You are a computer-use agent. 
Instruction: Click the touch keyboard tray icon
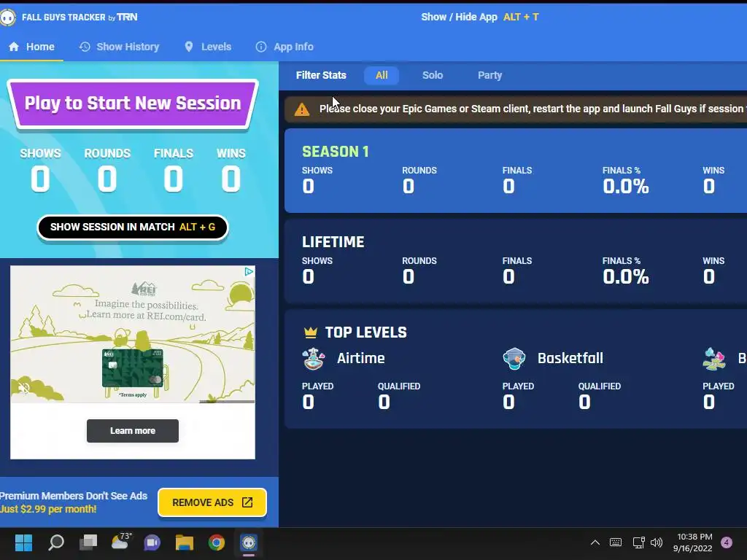tap(616, 542)
